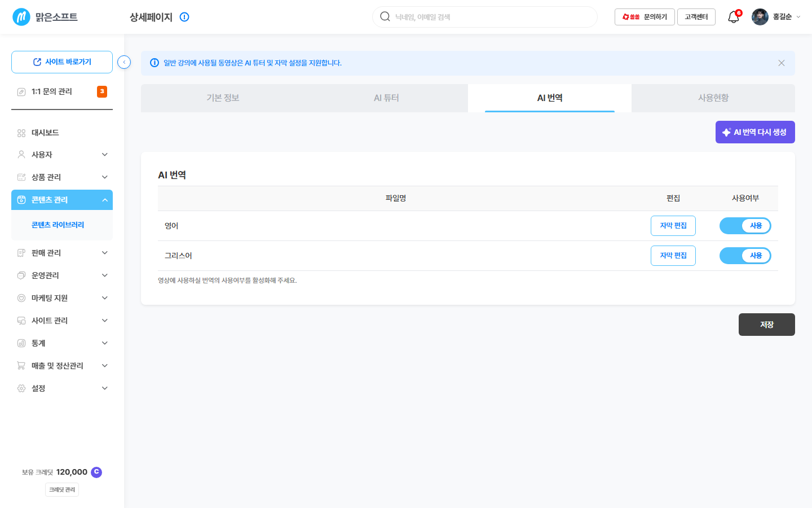Click the 사용자 person icon

point(21,155)
